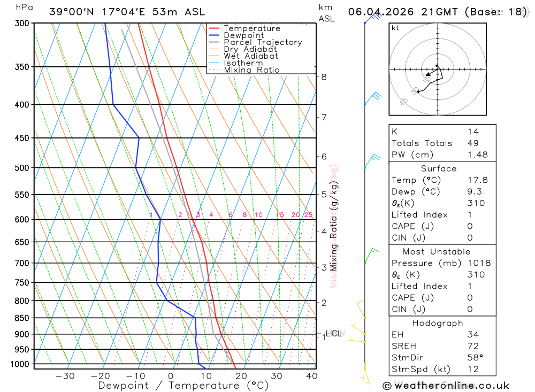Viewport: 535px width, 392px height.
Task: Click the wind barb at 400 hPa
Action: [x=372, y=98]
